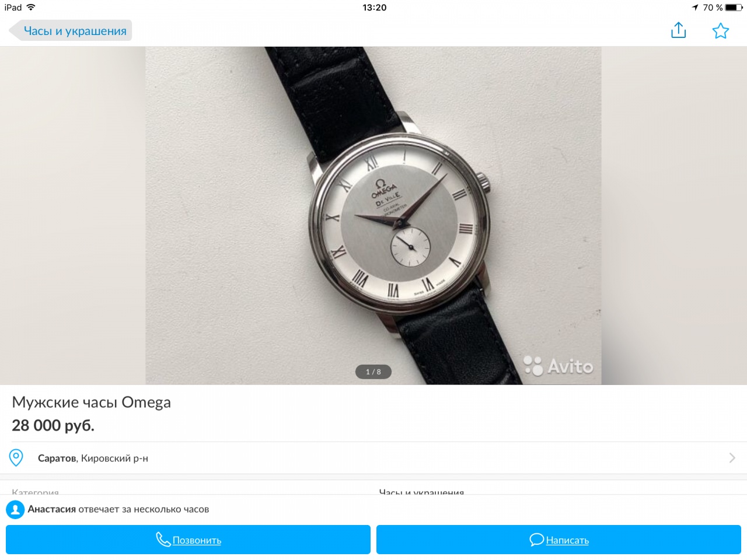Go back to Часы и украшения
747x560 pixels.
71,31
